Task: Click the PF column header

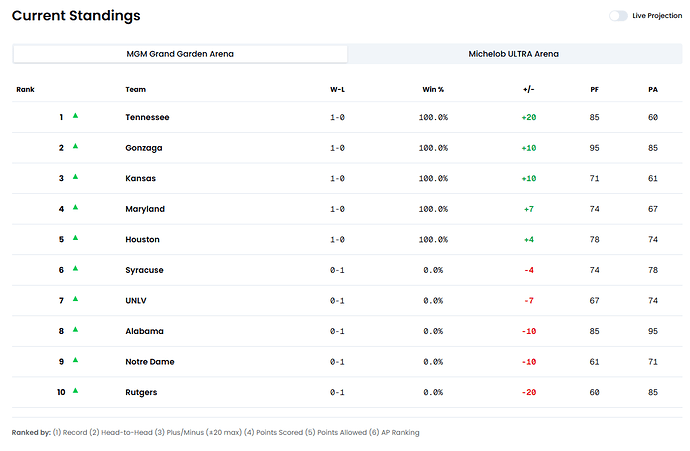Action: click(x=595, y=90)
